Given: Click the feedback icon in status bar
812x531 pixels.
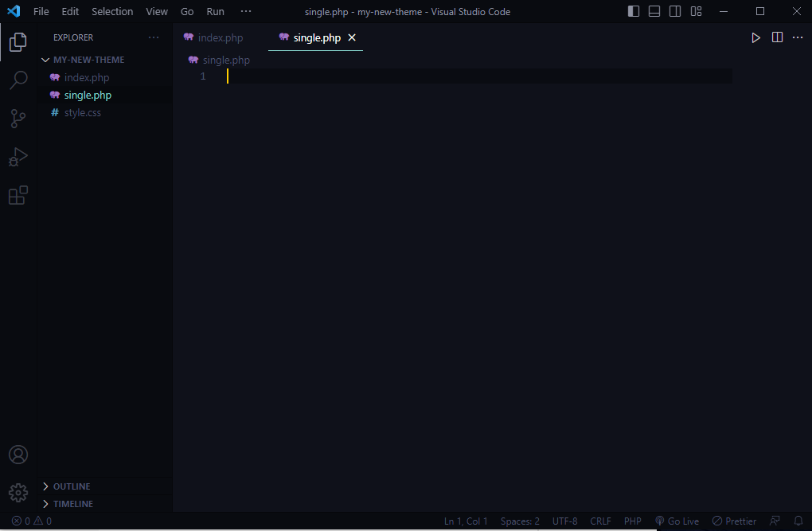Looking at the screenshot, I should click(775, 521).
